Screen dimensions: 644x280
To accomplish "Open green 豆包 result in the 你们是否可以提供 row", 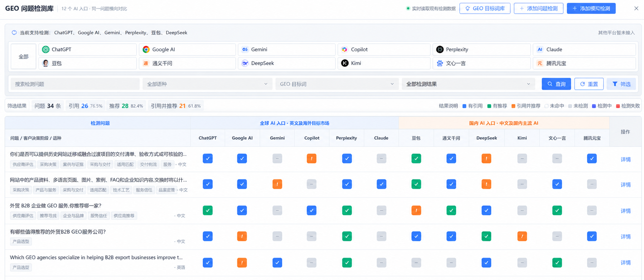I will pyautogui.click(x=416, y=158).
